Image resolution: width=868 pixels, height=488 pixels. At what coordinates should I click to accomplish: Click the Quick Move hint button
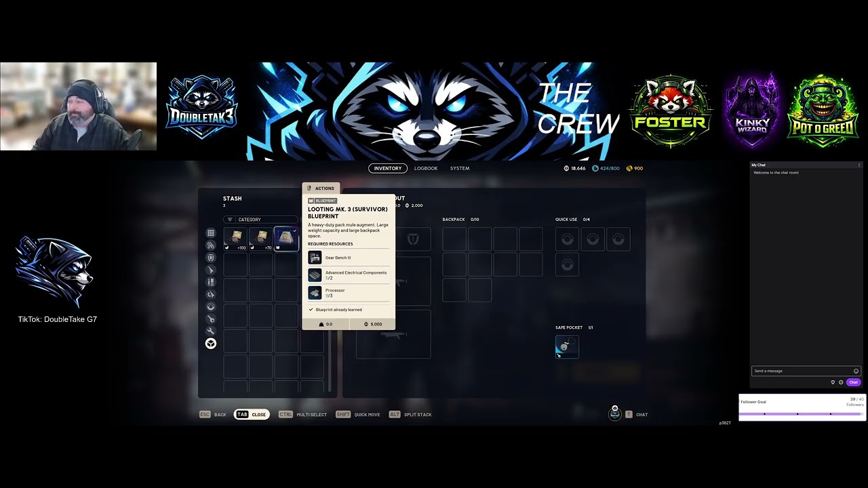pyautogui.click(x=358, y=414)
